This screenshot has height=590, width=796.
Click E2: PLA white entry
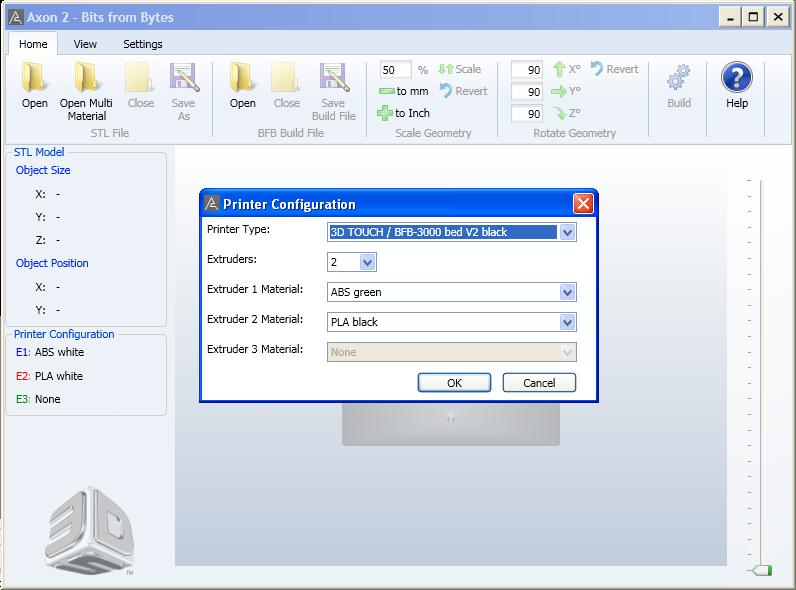[x=49, y=376]
